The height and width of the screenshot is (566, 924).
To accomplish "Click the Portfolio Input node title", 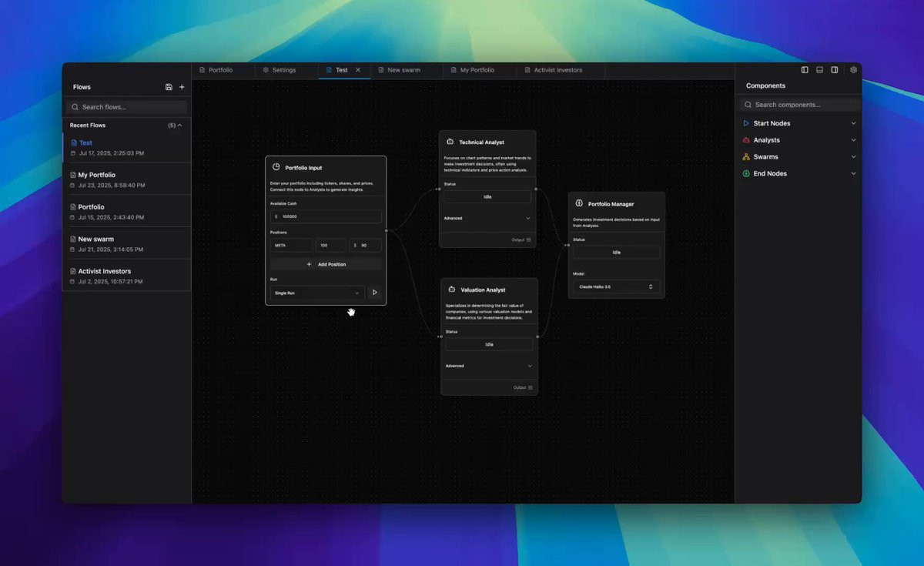I will (303, 168).
